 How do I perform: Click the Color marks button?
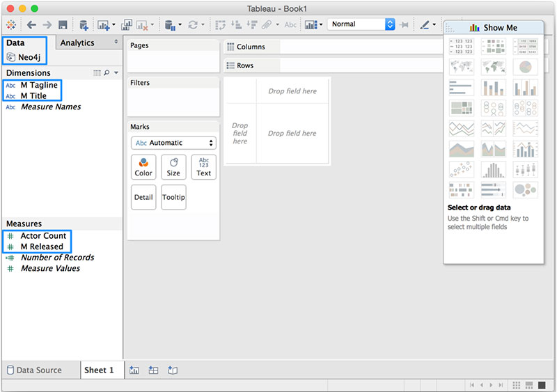[x=143, y=167]
